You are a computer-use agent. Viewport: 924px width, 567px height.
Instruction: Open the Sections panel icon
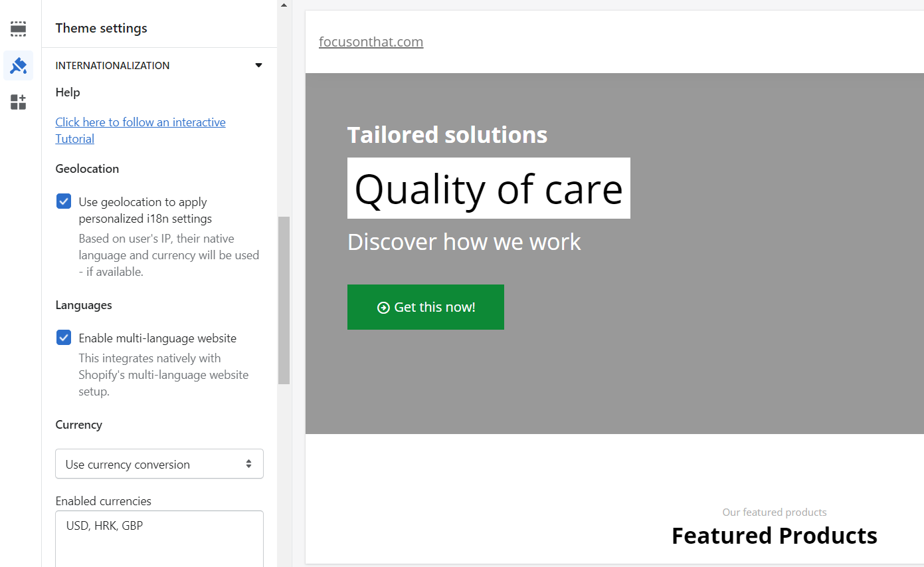pyautogui.click(x=18, y=29)
